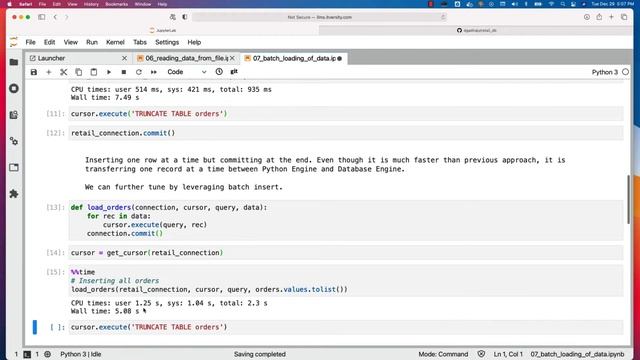Open the Property Inspector gears panel

coord(14,141)
